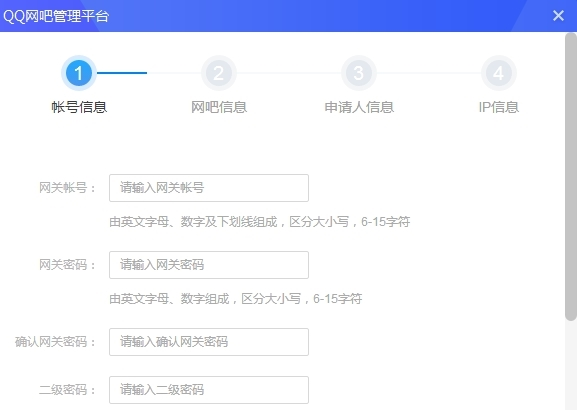Image resolution: width=578 pixels, height=410 pixels.
Task: Focus the 网关帐号 input field
Action: 209,188
